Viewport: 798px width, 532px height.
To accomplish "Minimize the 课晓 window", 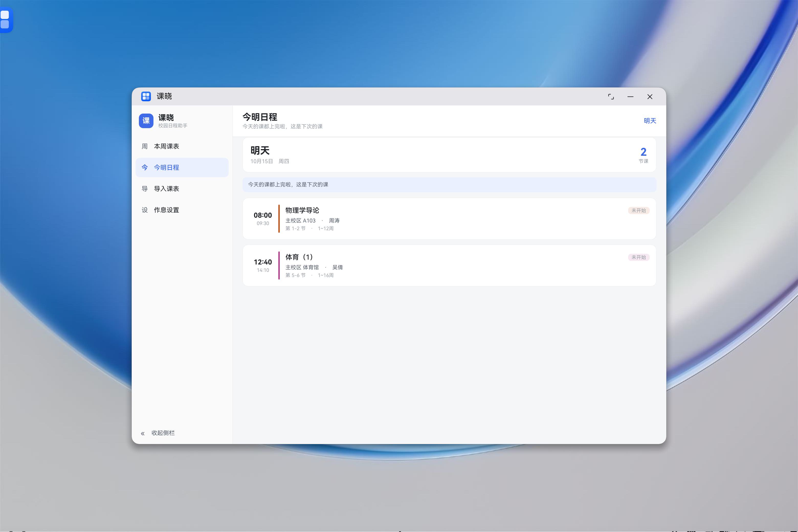I will 630,97.
